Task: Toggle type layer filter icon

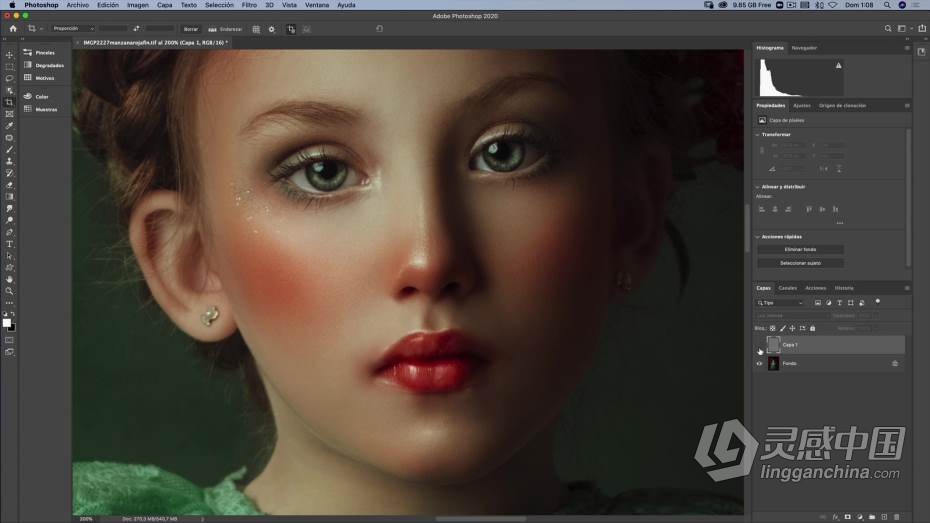Action: pyautogui.click(x=839, y=303)
